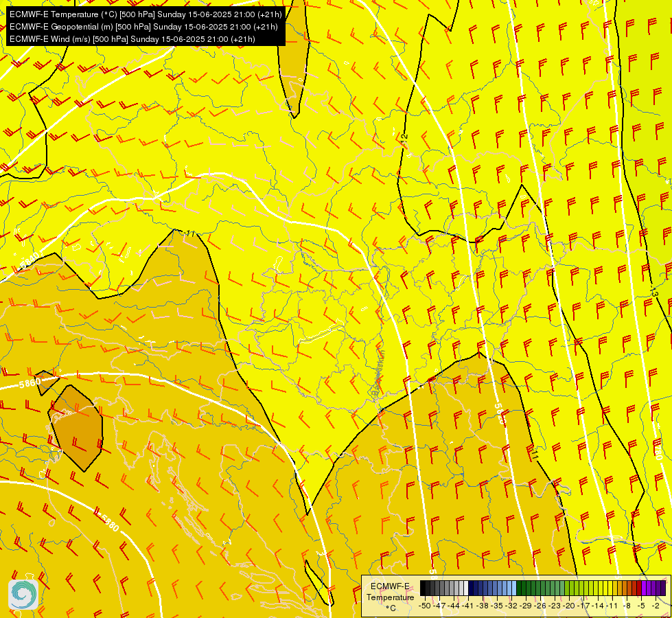The height and width of the screenshot is (618, 672).
Task: Click the -11 isotherm label near map center-left
Action: pos(189,233)
